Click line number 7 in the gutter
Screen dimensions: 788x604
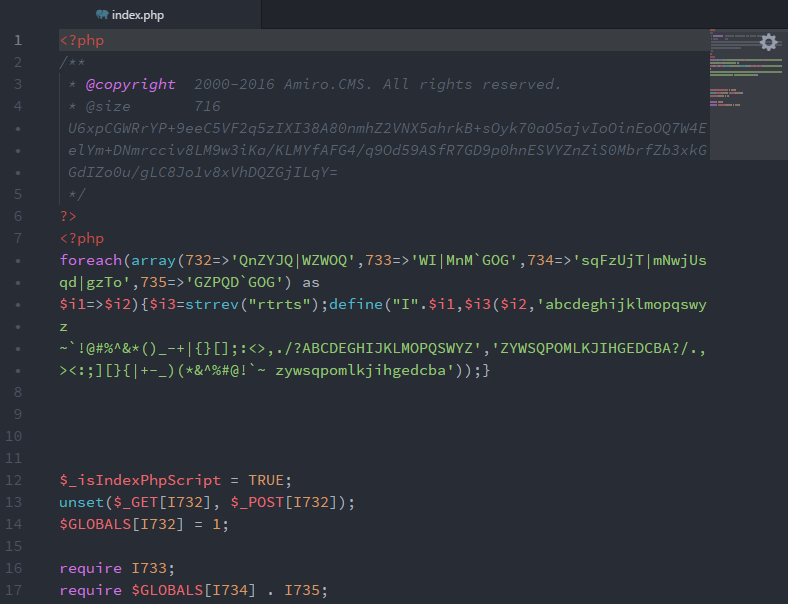coord(17,238)
